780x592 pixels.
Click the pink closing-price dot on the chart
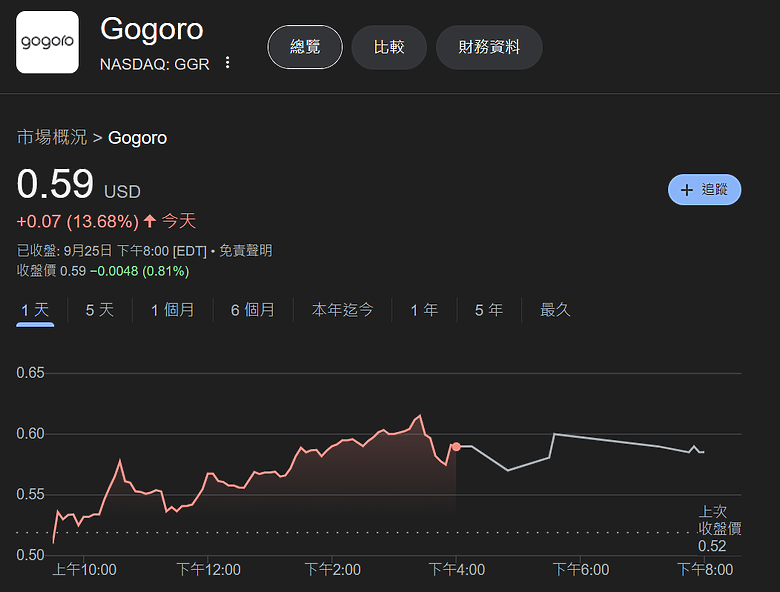click(456, 447)
